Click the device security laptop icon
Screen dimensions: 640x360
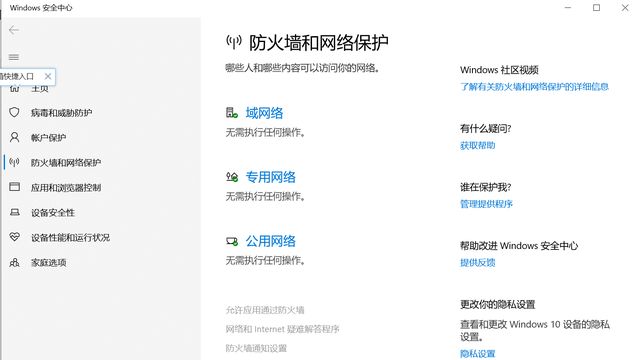[14, 212]
